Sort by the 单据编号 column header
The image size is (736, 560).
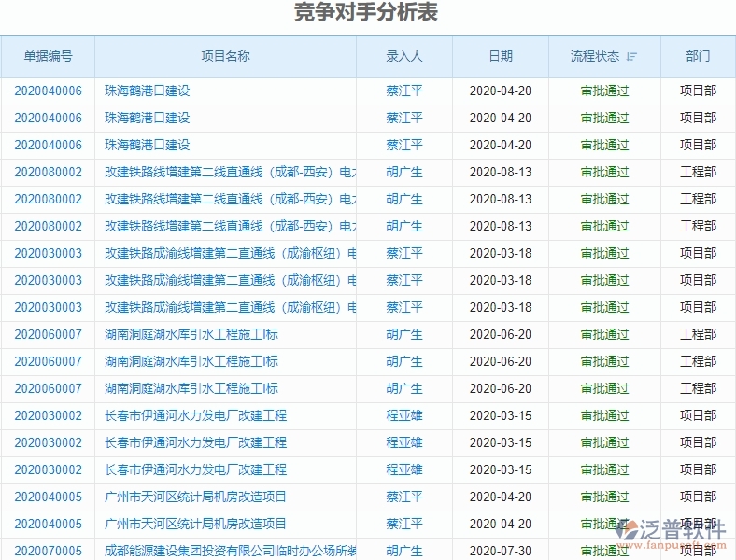(48, 56)
